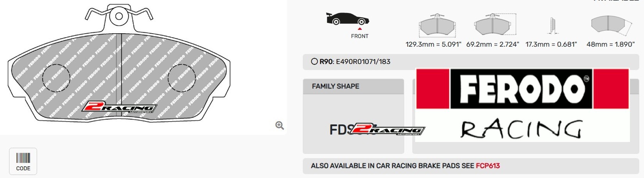Screen dimensions: 644x178
Task: Click the front car position icon
Action: [348, 19]
